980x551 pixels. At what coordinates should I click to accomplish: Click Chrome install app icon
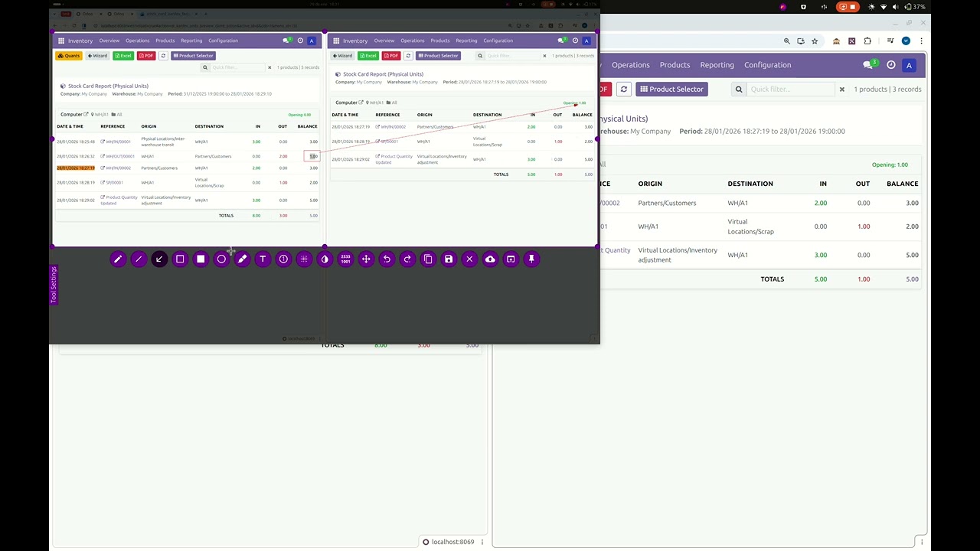(x=801, y=41)
